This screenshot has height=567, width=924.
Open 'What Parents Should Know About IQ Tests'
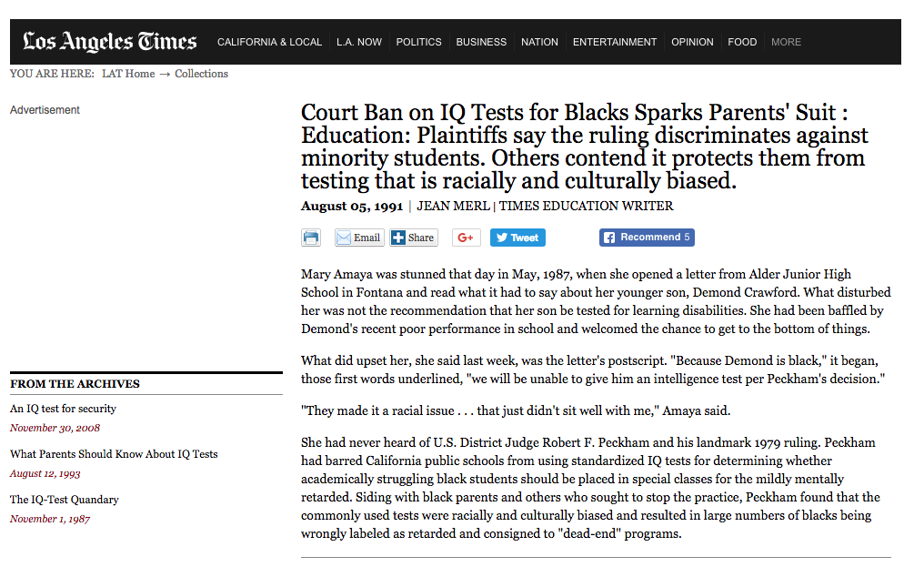point(114,454)
